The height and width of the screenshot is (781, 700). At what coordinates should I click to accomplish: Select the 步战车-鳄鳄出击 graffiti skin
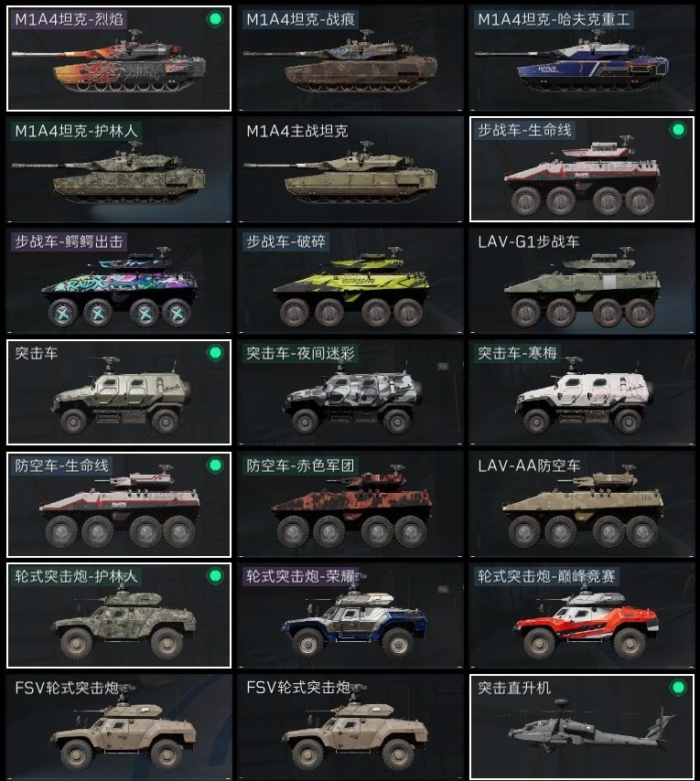[119, 281]
